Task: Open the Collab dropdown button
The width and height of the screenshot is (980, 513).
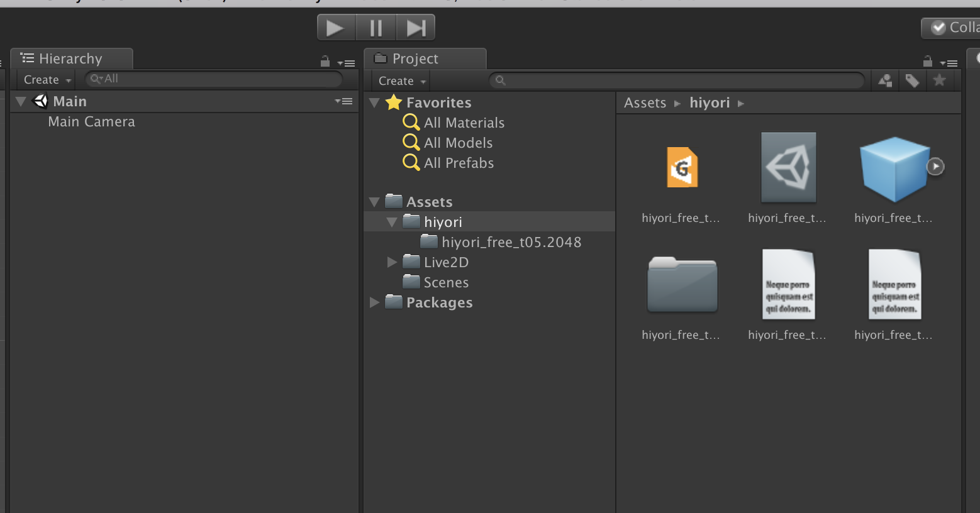Action: coord(951,28)
